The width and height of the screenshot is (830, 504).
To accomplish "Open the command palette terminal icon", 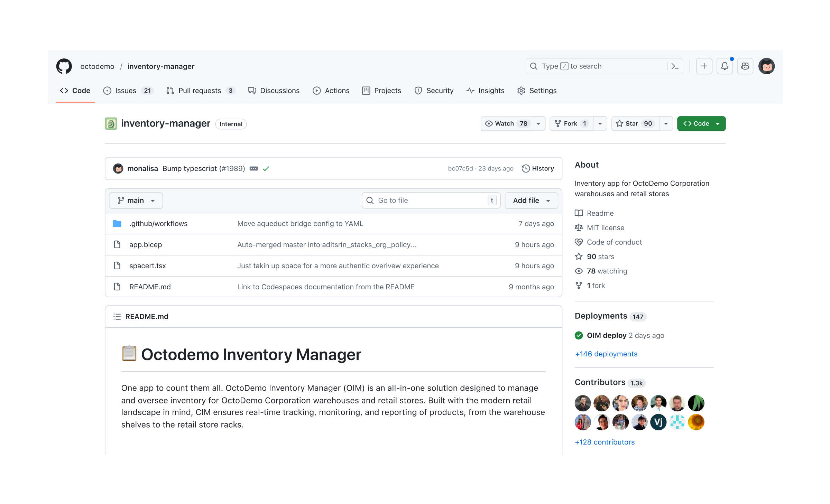I will [675, 66].
